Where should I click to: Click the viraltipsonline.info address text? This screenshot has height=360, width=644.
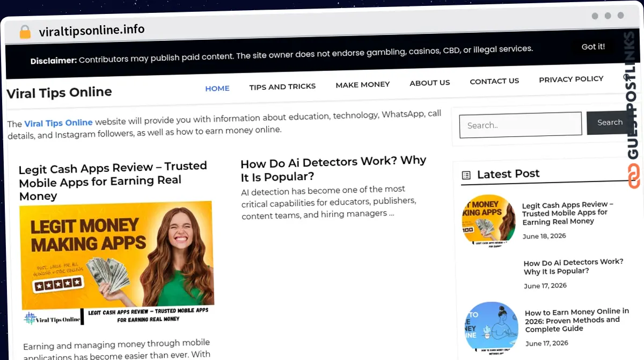(92, 30)
